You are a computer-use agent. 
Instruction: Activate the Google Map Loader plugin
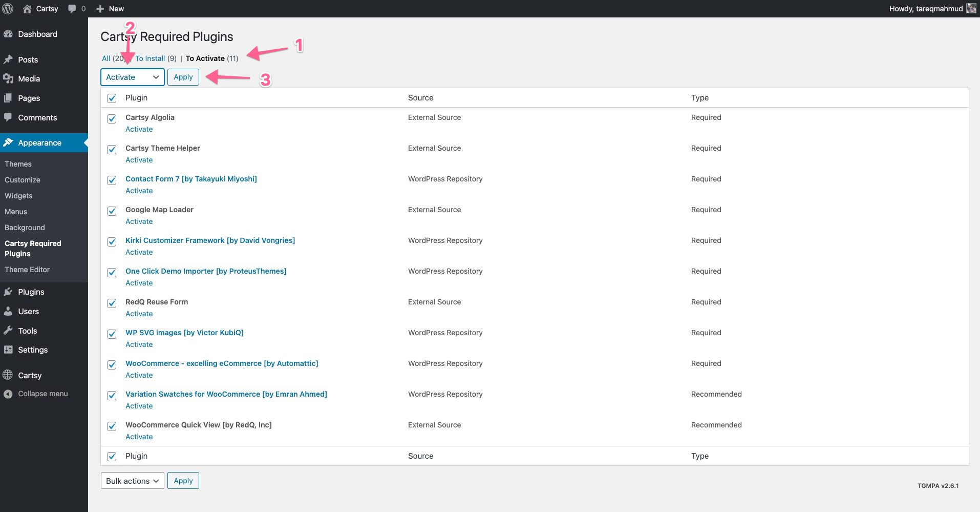point(139,221)
